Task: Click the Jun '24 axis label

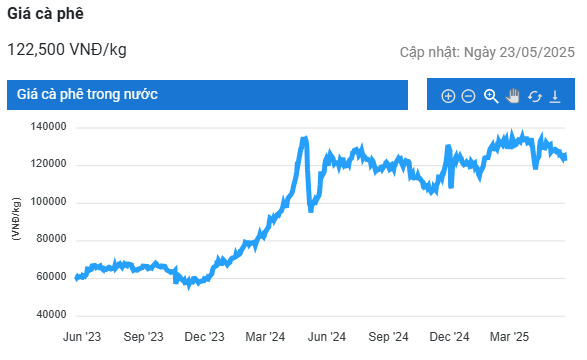Action: pyautogui.click(x=327, y=337)
